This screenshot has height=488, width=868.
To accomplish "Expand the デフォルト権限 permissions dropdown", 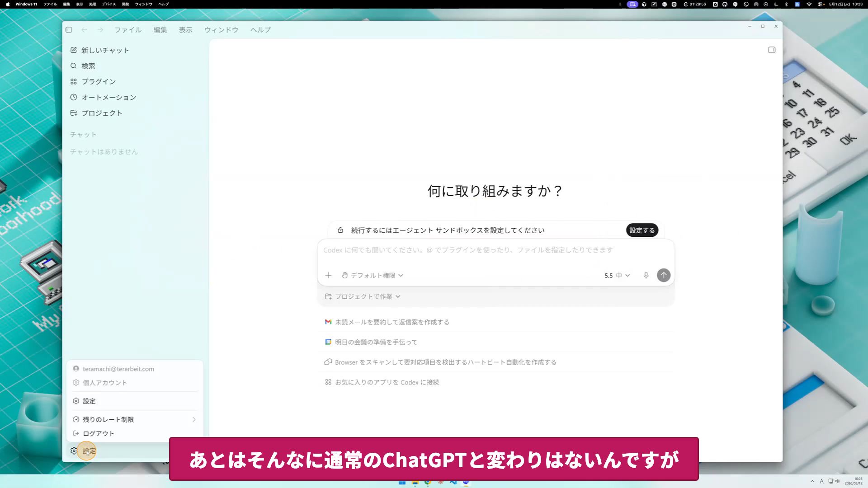I will pos(373,275).
